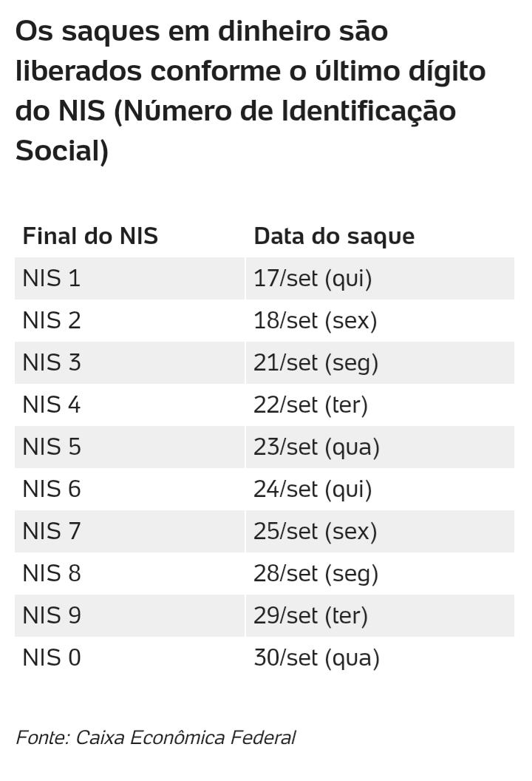This screenshot has height=781, width=532.
Task: Click the 'Data do saque' column header
Action: point(334,236)
